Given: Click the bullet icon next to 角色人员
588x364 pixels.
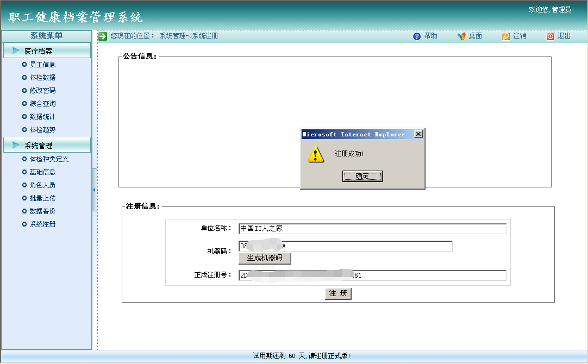Looking at the screenshot, I should click(24, 185).
